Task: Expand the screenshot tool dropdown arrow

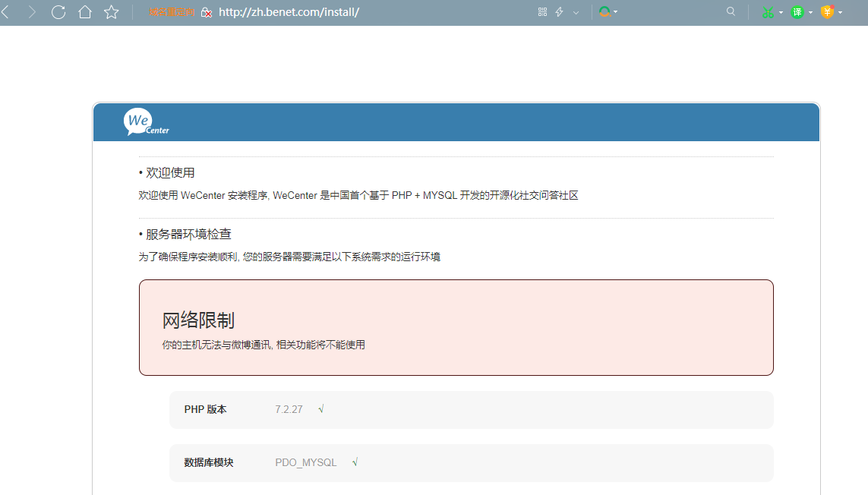Action: tap(781, 12)
